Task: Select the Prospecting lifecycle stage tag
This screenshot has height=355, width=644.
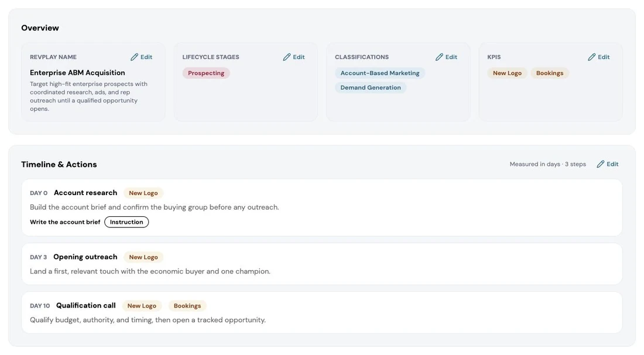Action: pos(206,73)
